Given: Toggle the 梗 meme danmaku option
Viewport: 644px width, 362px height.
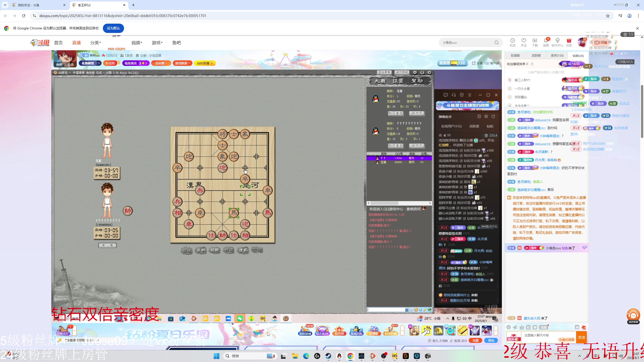Looking at the screenshot, I should pos(535,327).
